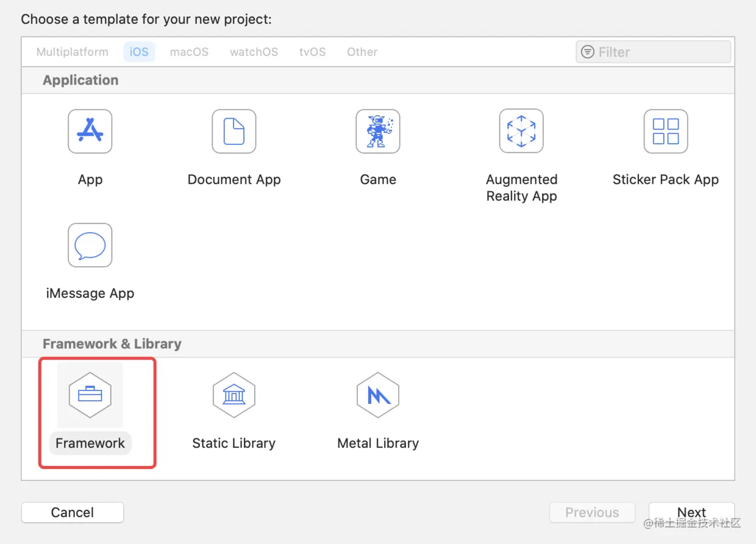Switch to the macOS tab
Screen dimensions: 756x544
click(x=189, y=52)
